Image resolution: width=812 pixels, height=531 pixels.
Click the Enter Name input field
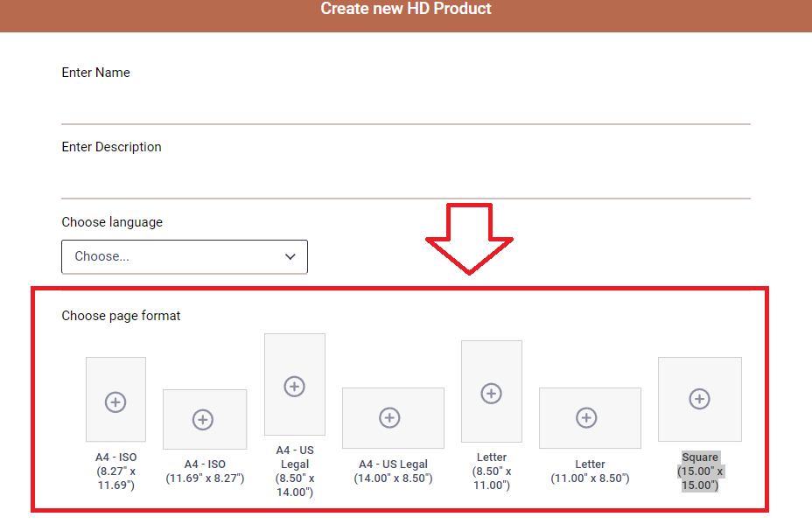406,103
